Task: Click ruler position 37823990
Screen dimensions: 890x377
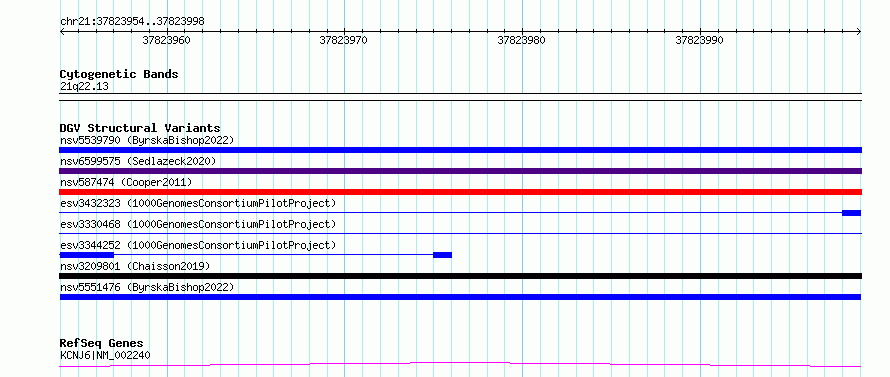Action: pos(699,40)
